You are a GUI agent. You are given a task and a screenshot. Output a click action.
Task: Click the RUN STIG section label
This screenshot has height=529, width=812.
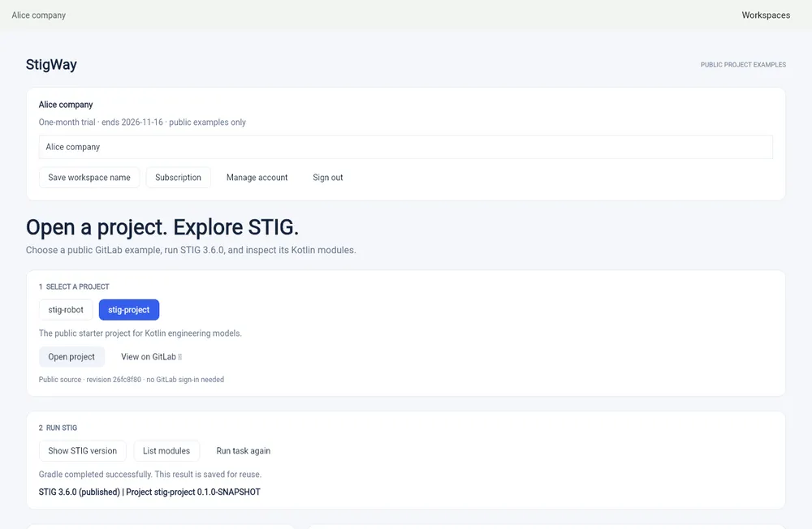coord(58,428)
